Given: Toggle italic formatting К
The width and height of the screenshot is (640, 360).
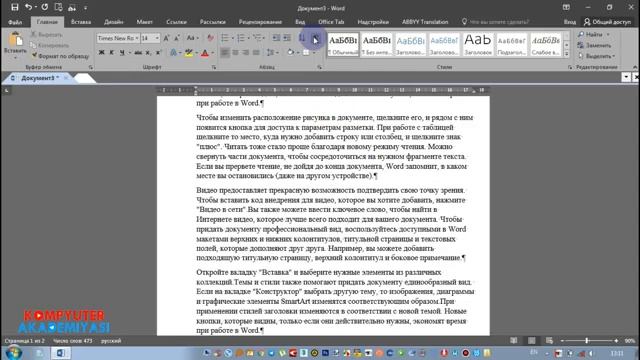Looking at the screenshot, I should 111,53.
